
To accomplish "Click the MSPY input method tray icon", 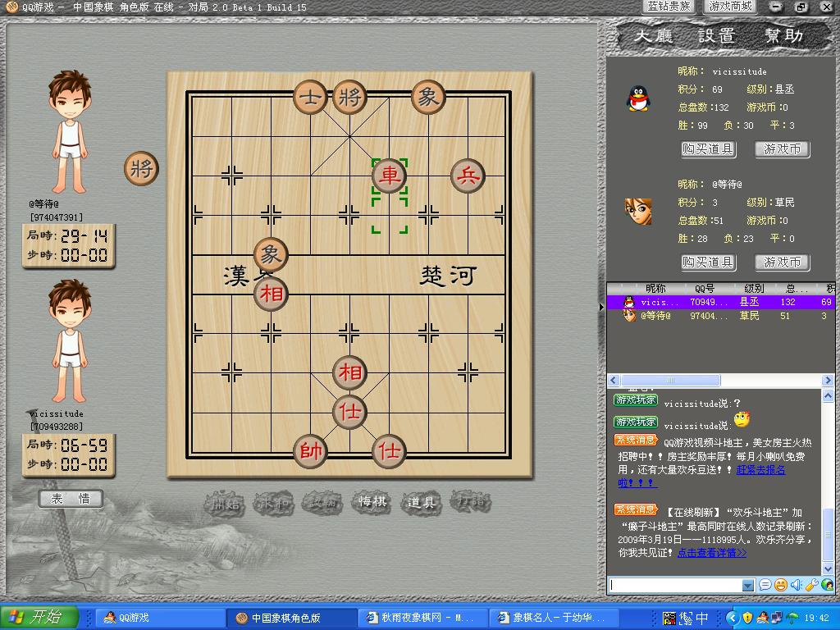I will [669, 618].
